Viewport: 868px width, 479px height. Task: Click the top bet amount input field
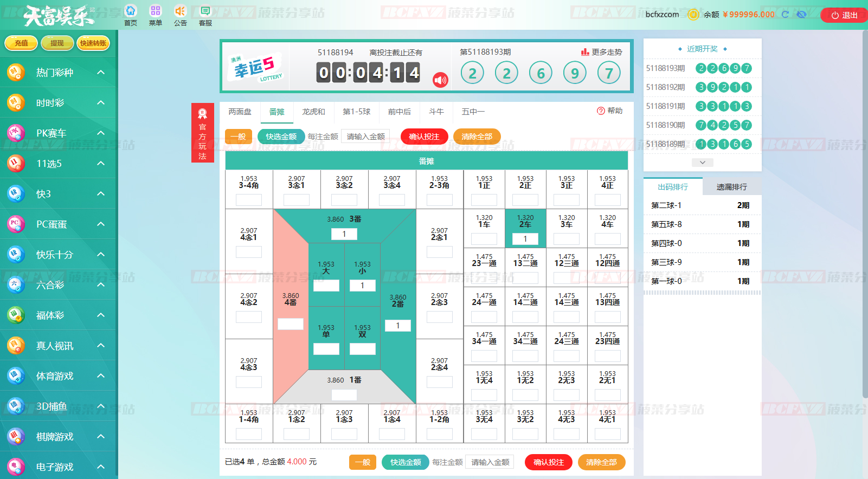[x=366, y=137]
